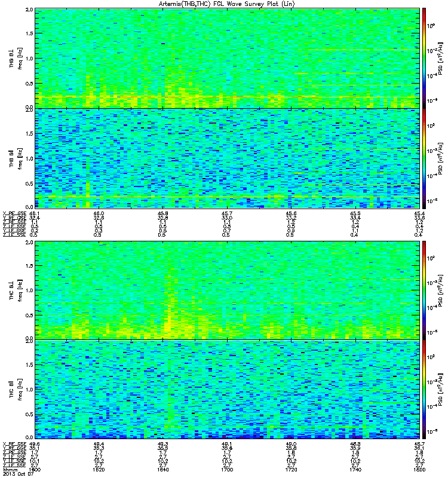Click the color bar beside the THB B-parallel panel
This screenshot has width=448, height=478.
(424, 158)
